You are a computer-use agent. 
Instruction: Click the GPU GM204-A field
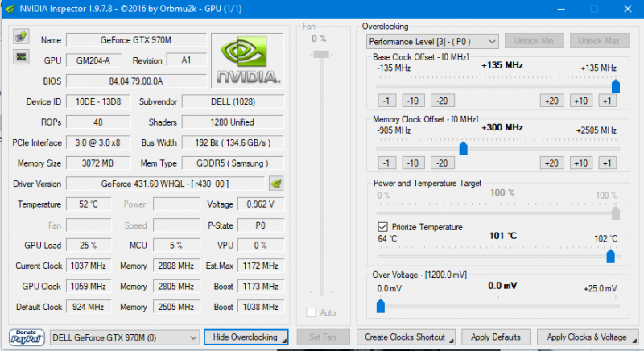coord(93,60)
